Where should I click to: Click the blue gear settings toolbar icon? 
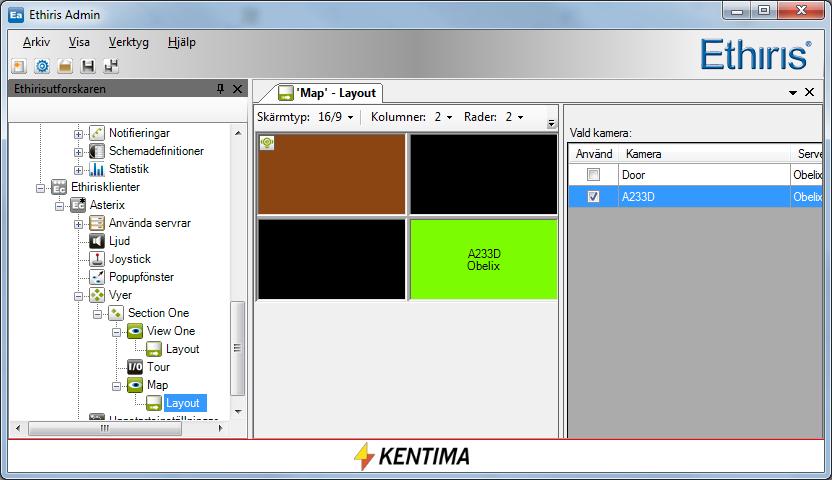pyautogui.click(x=42, y=66)
